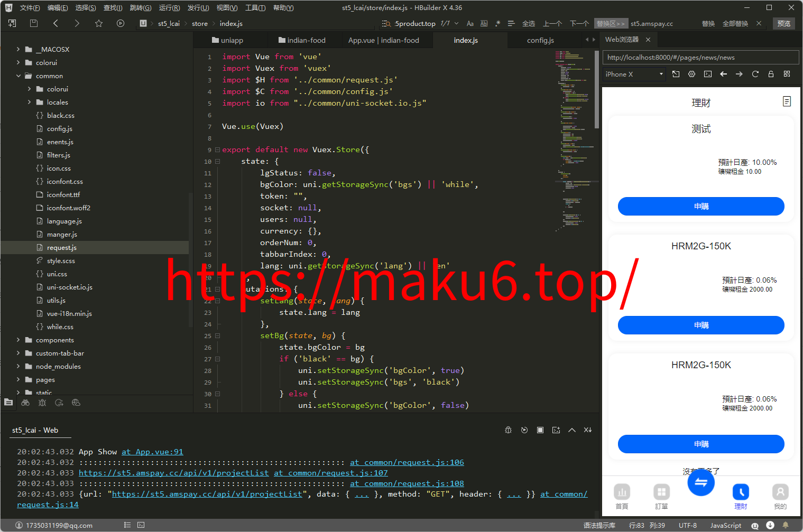The image size is (803, 532).
Task: Click 全选 to select all matches
Action: pos(529,24)
